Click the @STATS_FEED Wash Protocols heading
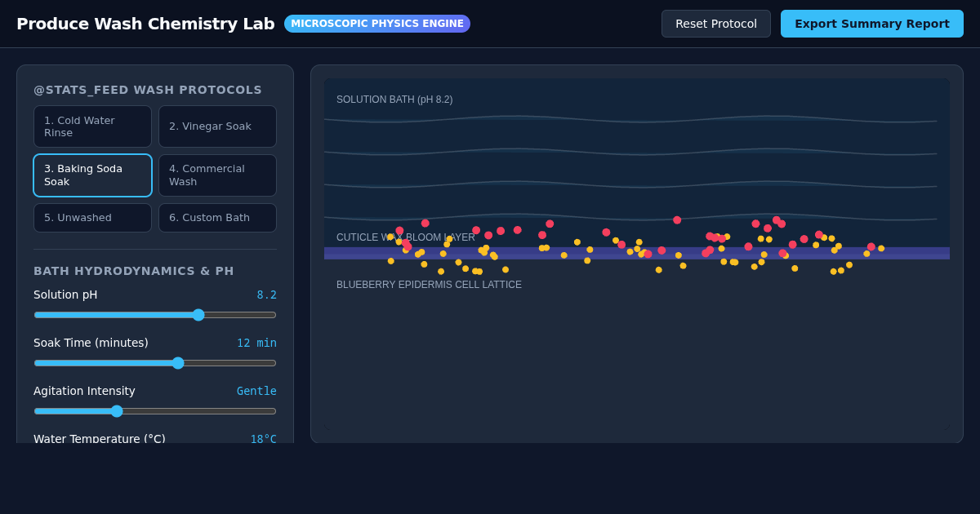980x514 pixels. (148, 90)
